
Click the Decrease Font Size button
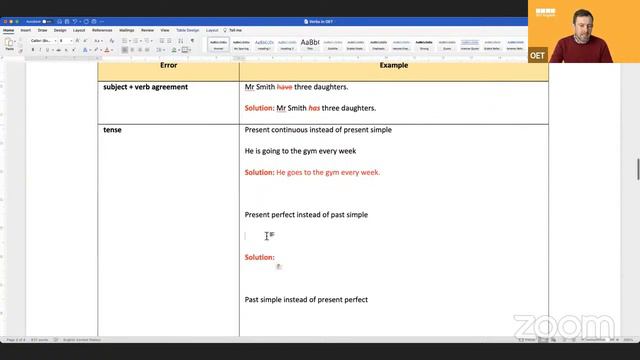[85, 40]
